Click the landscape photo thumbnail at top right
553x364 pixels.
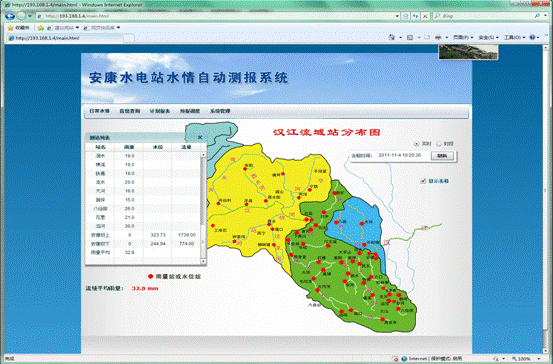coord(468,52)
